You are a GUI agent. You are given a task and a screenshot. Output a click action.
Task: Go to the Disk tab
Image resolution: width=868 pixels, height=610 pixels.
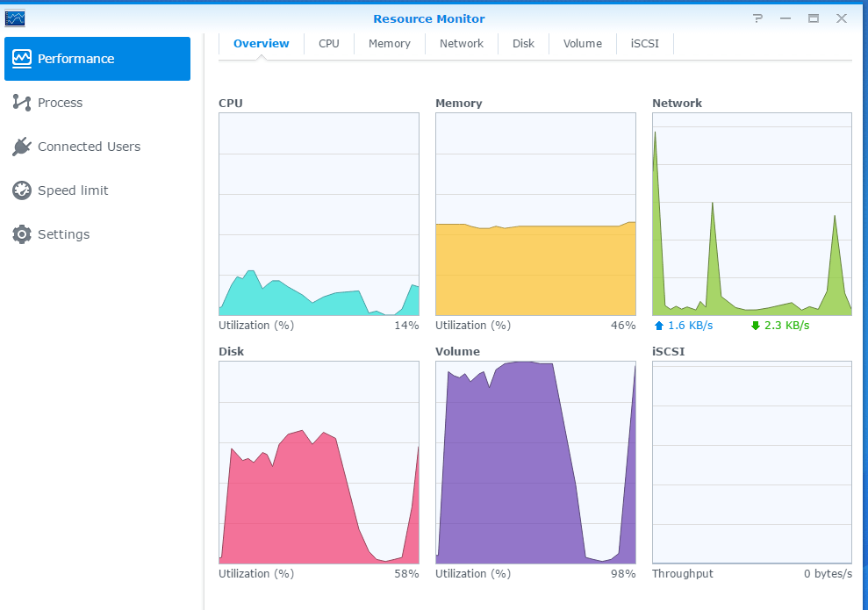click(524, 44)
